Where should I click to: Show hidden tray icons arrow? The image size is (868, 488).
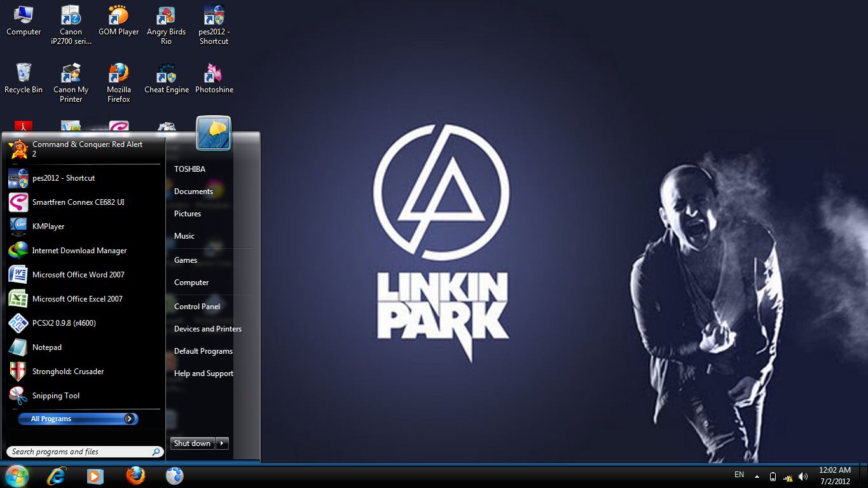coord(757,477)
